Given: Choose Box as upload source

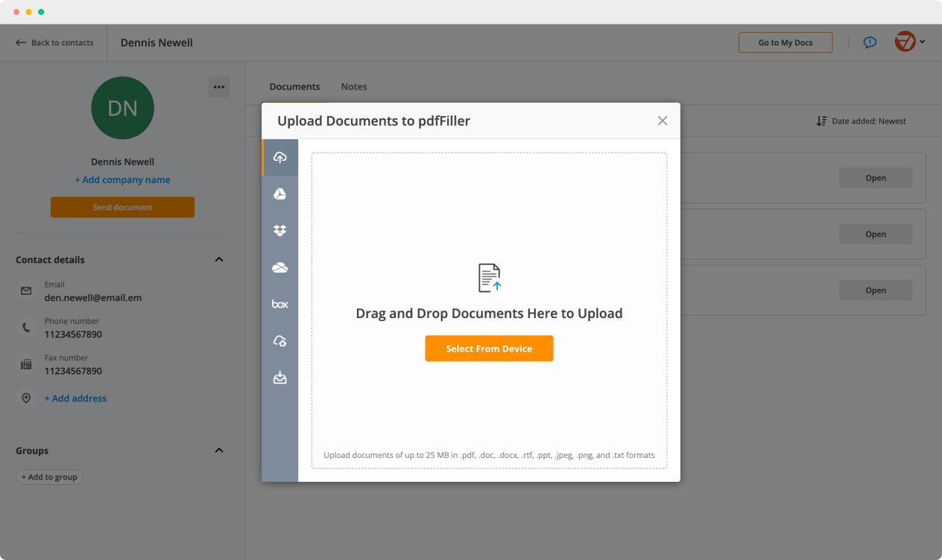Looking at the screenshot, I should (280, 304).
